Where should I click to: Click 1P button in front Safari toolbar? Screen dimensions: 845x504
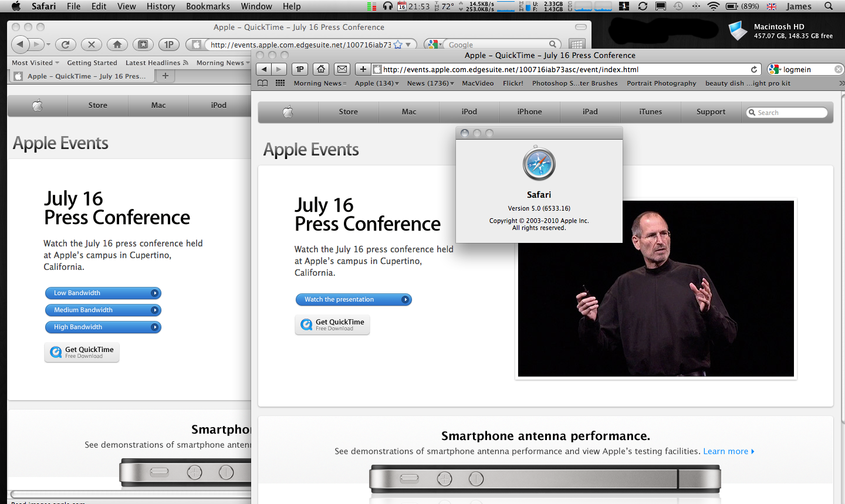pos(300,69)
